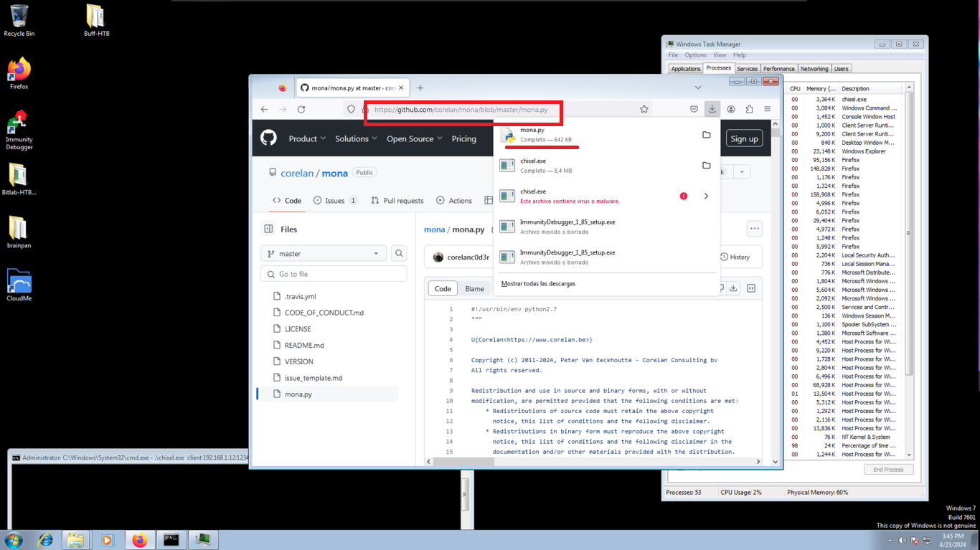This screenshot has height=550, width=980.
Task: Expand the Product menu on GitHub
Action: tap(307, 138)
